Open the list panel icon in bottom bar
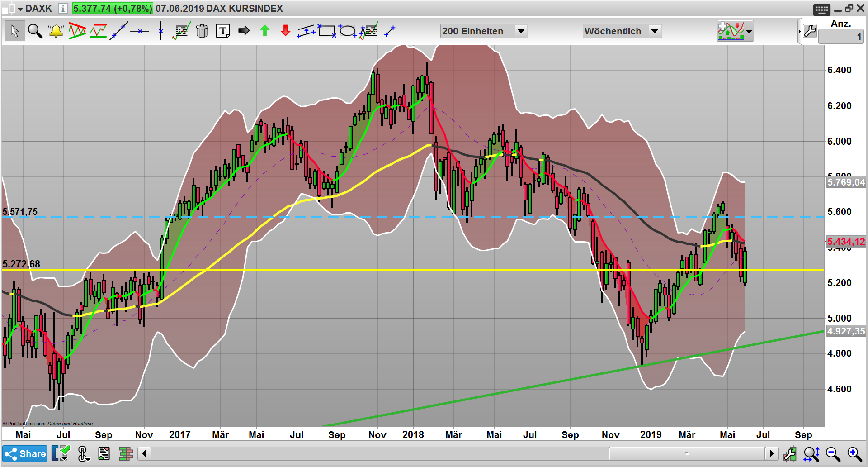This screenshot has height=467, width=868. click(x=104, y=453)
